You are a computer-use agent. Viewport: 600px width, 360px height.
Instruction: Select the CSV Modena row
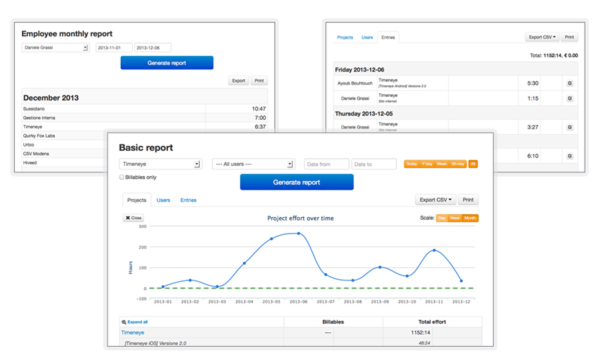click(x=64, y=154)
